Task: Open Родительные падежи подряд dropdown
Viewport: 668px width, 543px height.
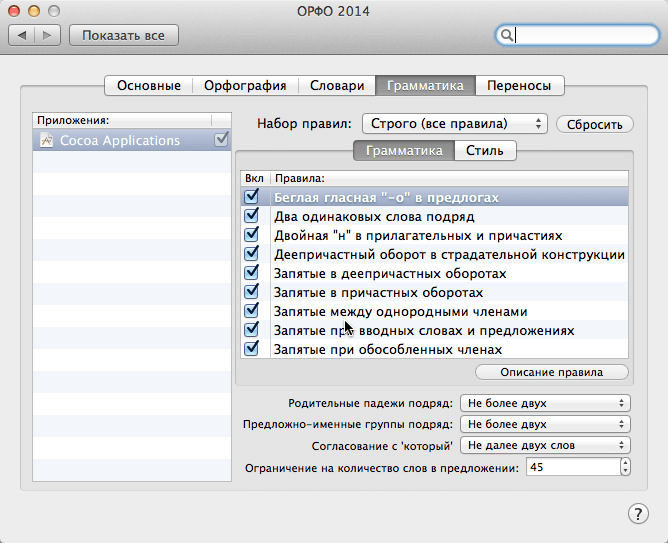Action: [x=545, y=403]
